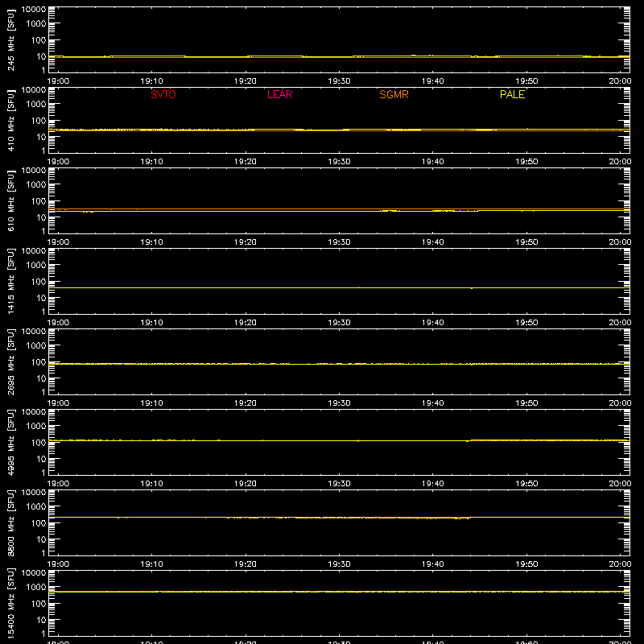The height and width of the screenshot is (644, 644).
Task: Click 1000 y-axis label of 15400 MHz plot
Action: 36,588
